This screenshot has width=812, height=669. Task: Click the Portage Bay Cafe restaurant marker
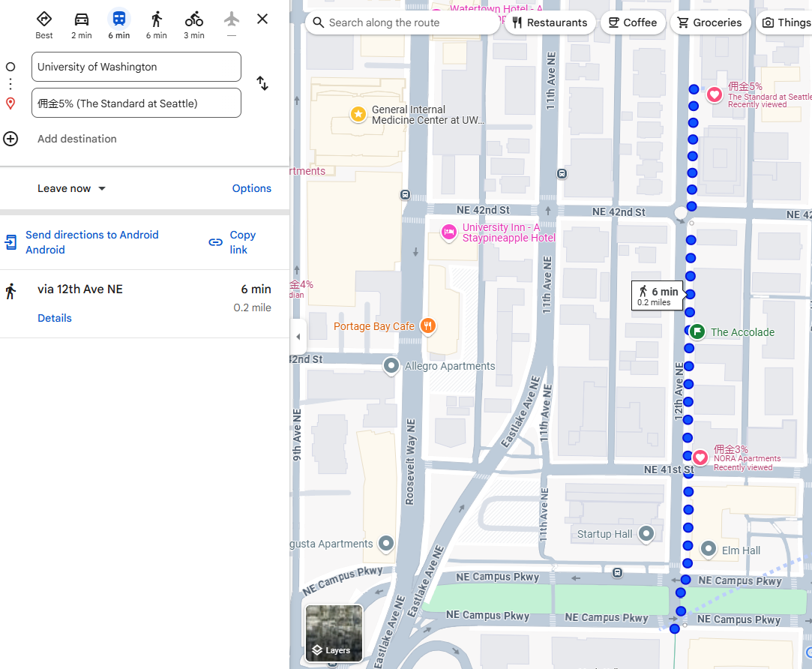pyautogui.click(x=427, y=325)
